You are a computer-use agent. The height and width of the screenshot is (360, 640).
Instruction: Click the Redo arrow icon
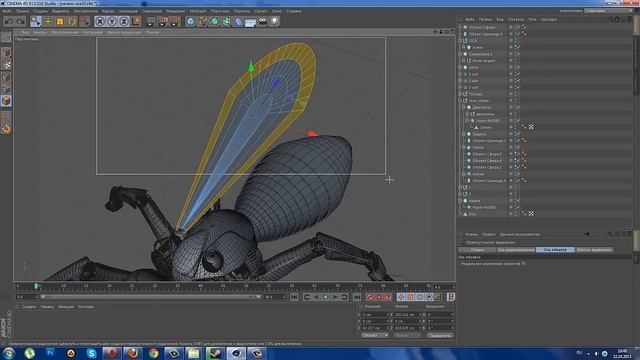click(20, 21)
